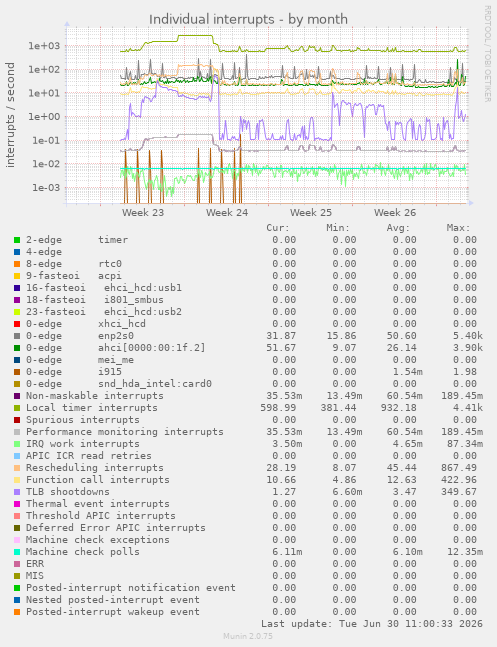The image size is (497, 647).
Task: Click the Week 26 axis label
Action: [x=395, y=213]
